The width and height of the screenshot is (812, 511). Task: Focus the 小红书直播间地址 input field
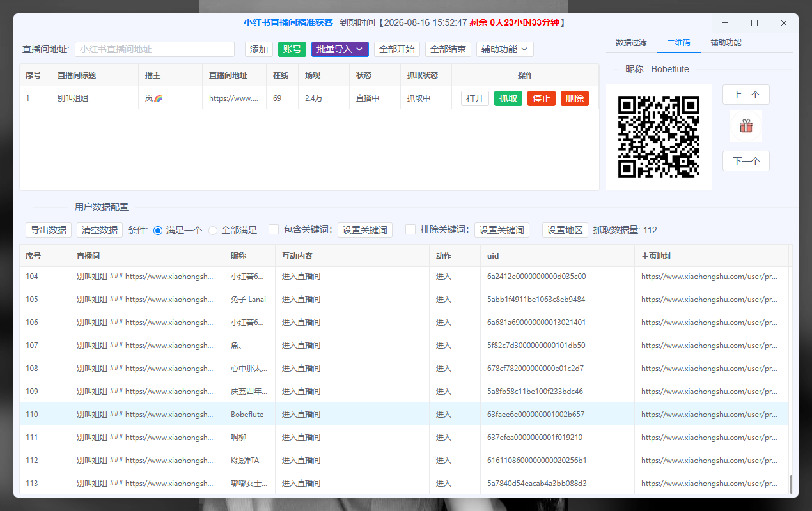(x=155, y=49)
